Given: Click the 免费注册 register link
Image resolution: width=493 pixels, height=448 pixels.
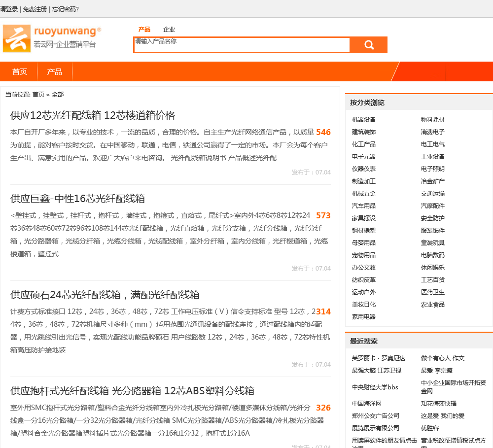Looking at the screenshot, I should [x=35, y=9].
